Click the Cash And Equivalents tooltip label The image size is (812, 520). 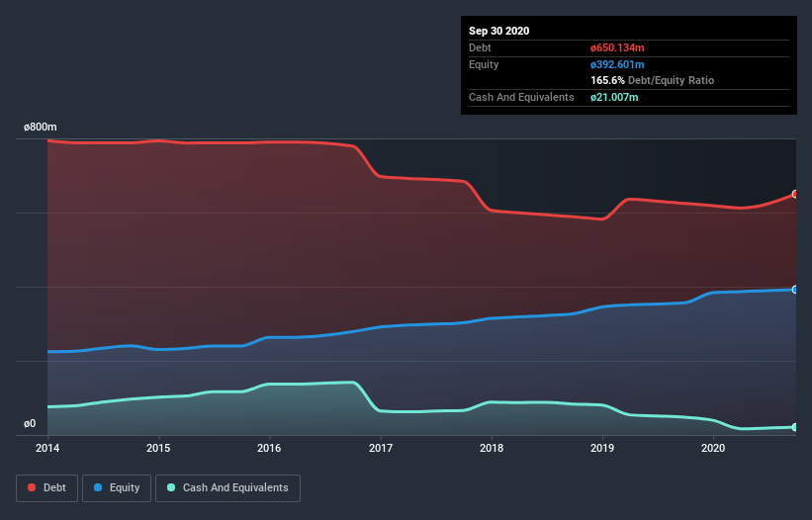click(x=521, y=97)
